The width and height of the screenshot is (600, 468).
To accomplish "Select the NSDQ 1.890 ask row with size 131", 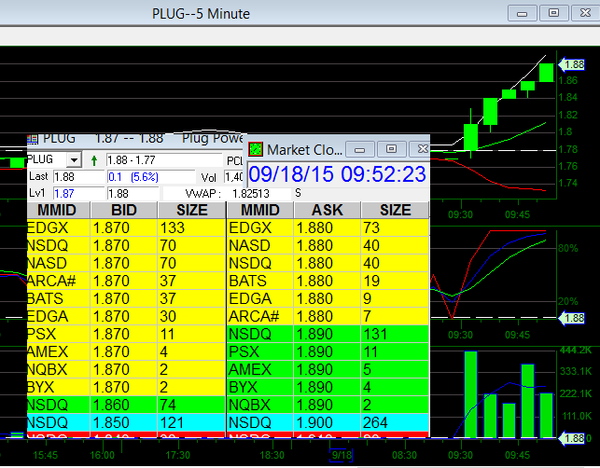I will [x=327, y=332].
